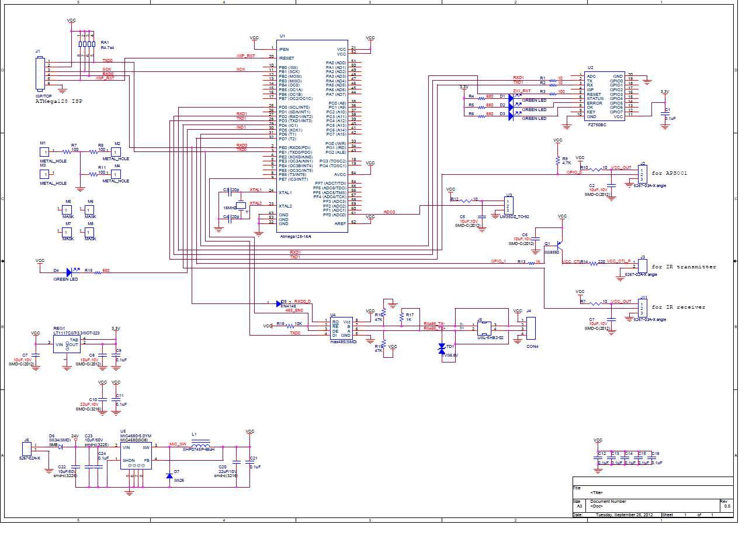Select the D7 SS26 diode symbol
This screenshot has height=535, width=756.
(x=169, y=475)
